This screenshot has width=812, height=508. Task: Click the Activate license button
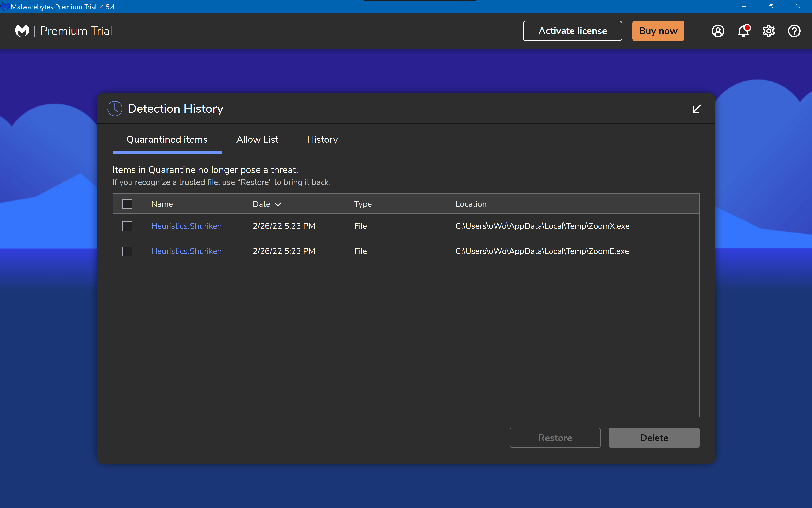pyautogui.click(x=572, y=31)
